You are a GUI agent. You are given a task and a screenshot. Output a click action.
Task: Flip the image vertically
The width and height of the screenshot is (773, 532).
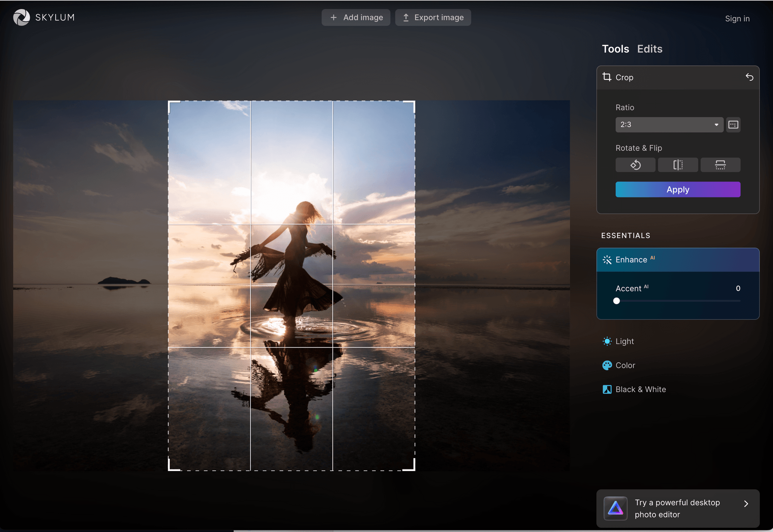pos(720,165)
